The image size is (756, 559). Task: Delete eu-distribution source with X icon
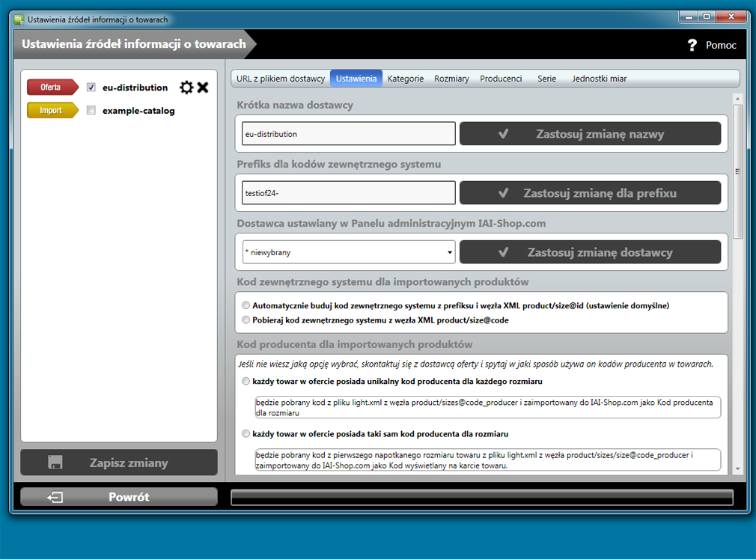coord(203,88)
